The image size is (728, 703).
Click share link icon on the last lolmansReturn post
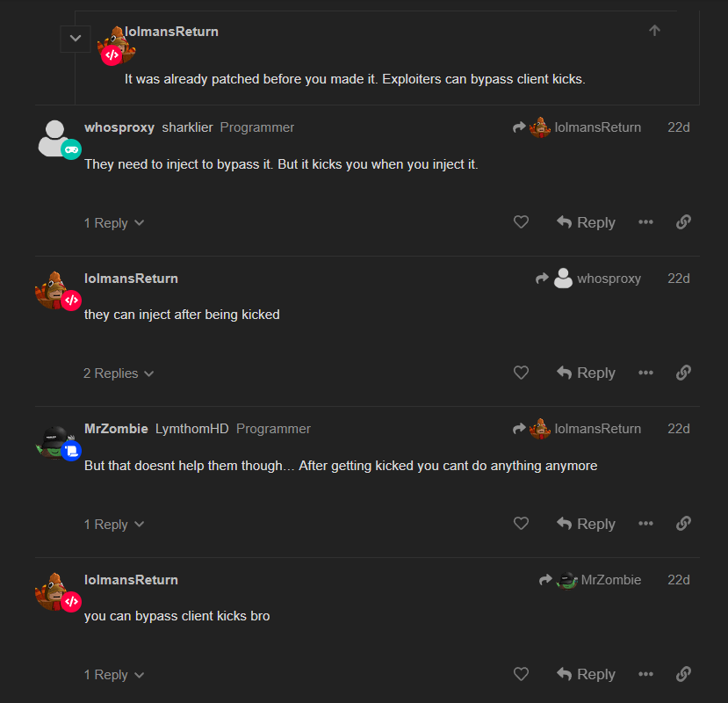tap(683, 674)
